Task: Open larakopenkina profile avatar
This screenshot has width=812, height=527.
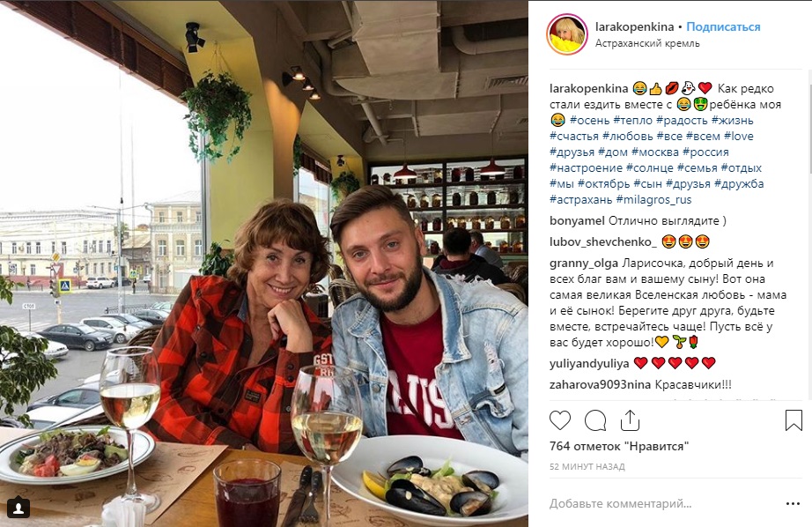Action: coord(567,34)
